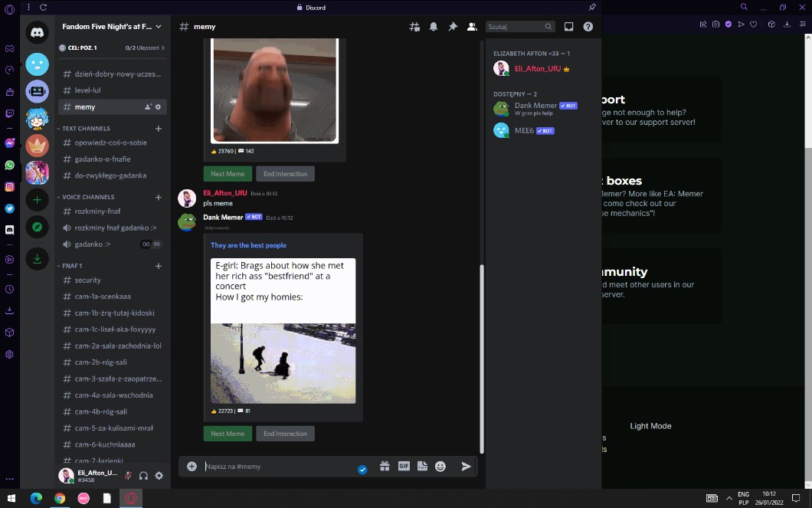Open the Threads icon in channel header
Viewport: 812px width, 508px height.
pos(414,27)
